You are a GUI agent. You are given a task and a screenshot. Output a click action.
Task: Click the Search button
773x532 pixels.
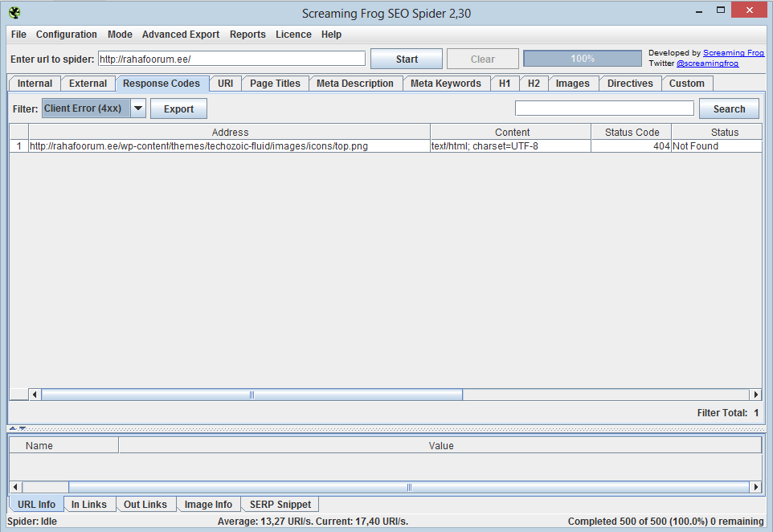729,109
